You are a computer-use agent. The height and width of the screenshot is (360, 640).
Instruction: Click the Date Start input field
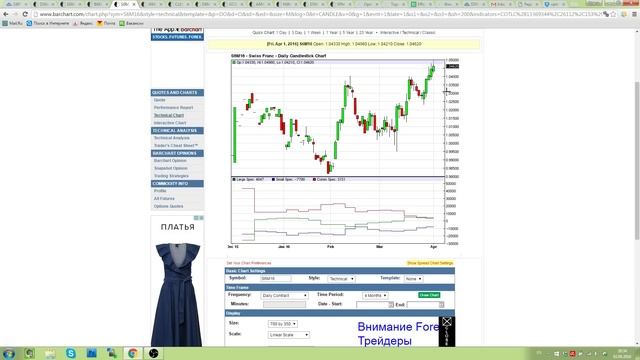(372, 305)
